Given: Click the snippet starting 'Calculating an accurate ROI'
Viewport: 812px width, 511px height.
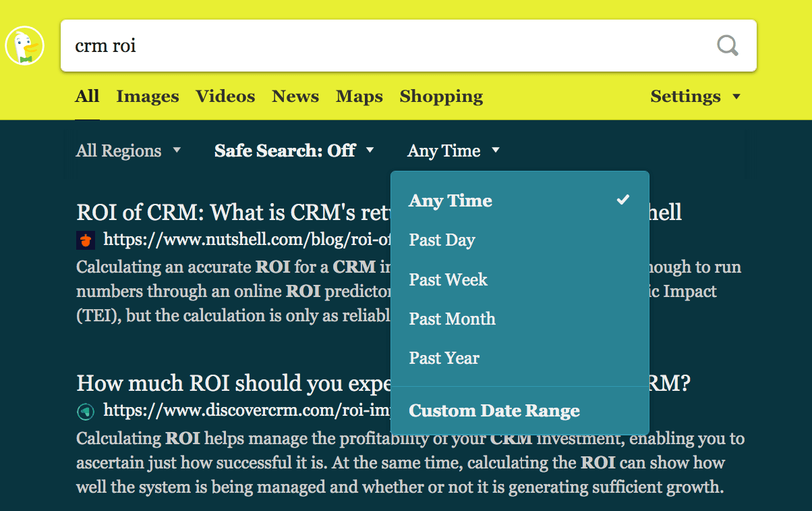Looking at the screenshot, I should pos(409,291).
